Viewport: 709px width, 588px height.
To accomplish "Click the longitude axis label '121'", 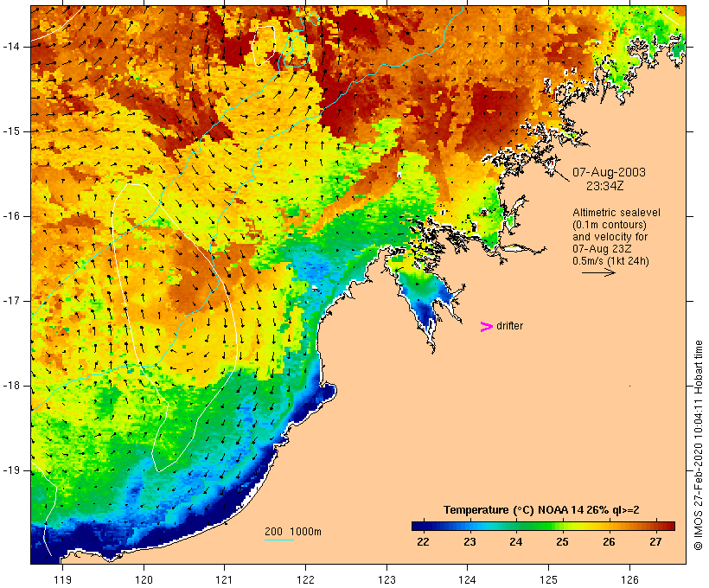I will coord(224,579).
